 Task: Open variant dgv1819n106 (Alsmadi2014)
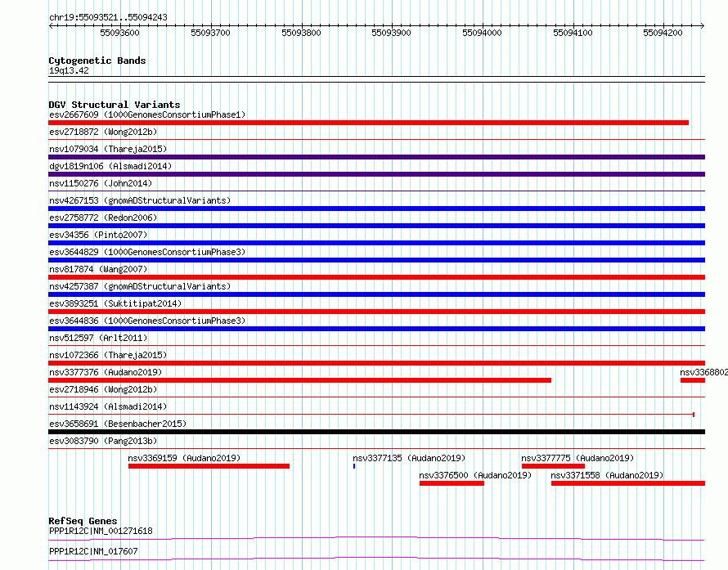coord(110,166)
